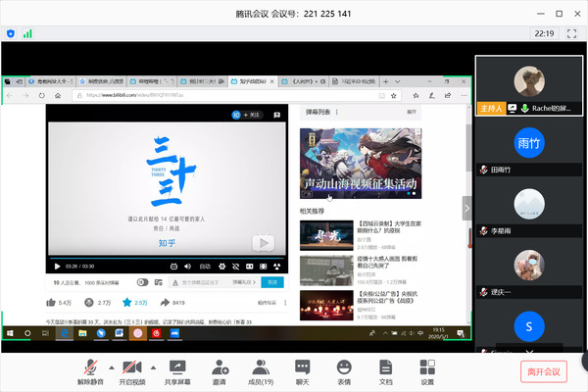Collapse the participants video sidebar arrow

[466, 208]
